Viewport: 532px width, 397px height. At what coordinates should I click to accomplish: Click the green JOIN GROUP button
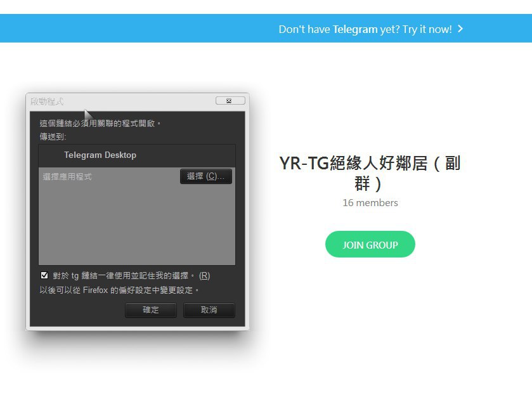point(370,244)
